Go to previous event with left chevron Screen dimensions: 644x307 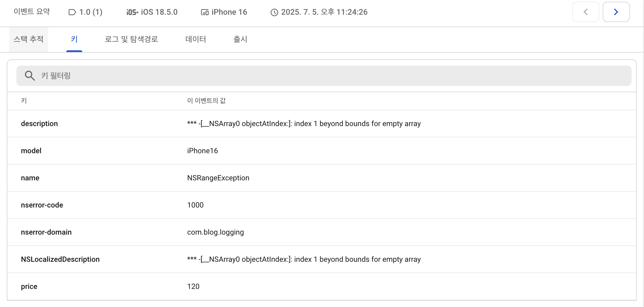(585, 12)
